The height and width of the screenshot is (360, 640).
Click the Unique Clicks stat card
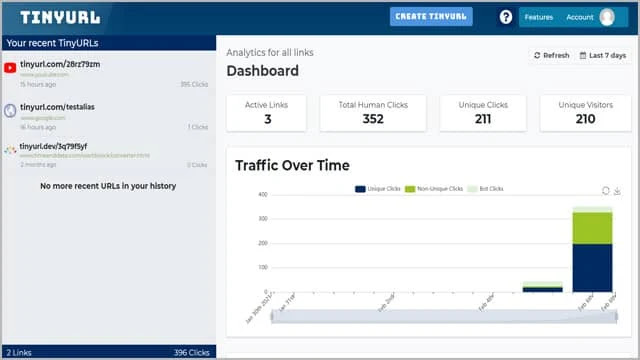point(483,113)
